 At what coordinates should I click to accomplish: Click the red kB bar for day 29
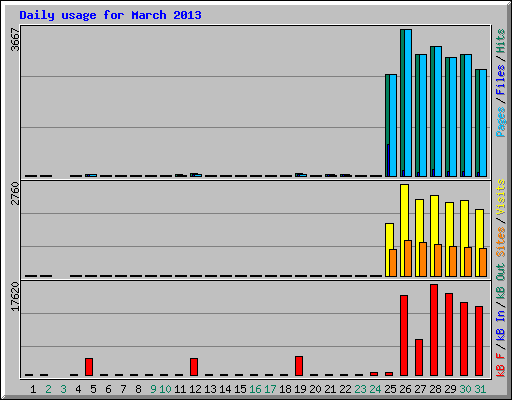[x=449, y=335]
